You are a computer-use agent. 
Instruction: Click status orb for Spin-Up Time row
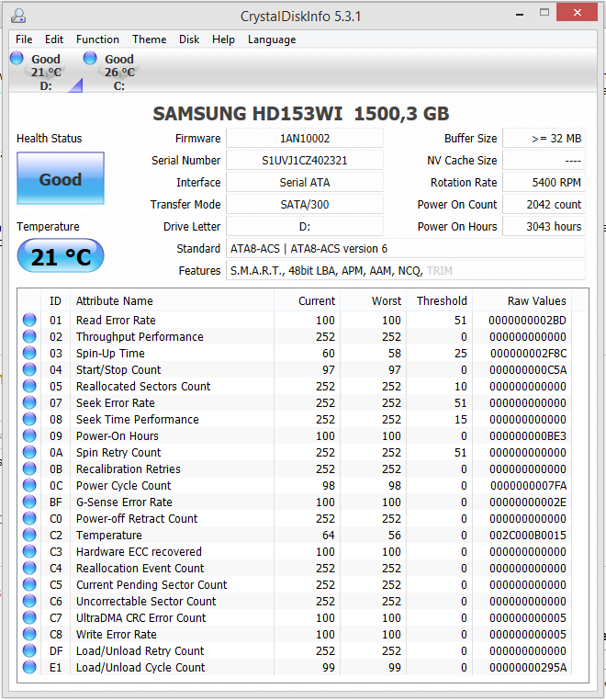pyautogui.click(x=29, y=354)
